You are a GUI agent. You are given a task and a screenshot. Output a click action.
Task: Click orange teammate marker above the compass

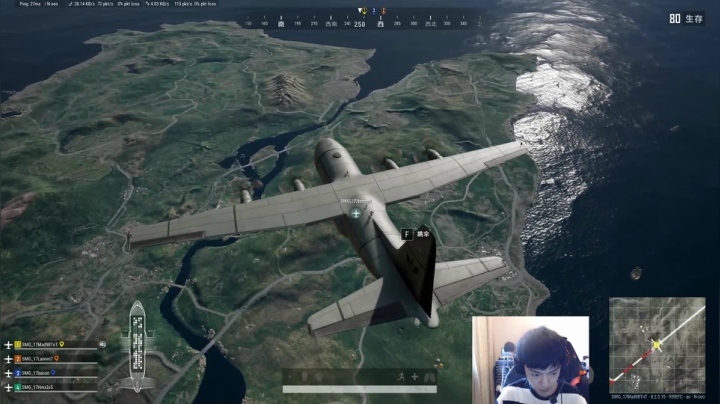coord(384,10)
